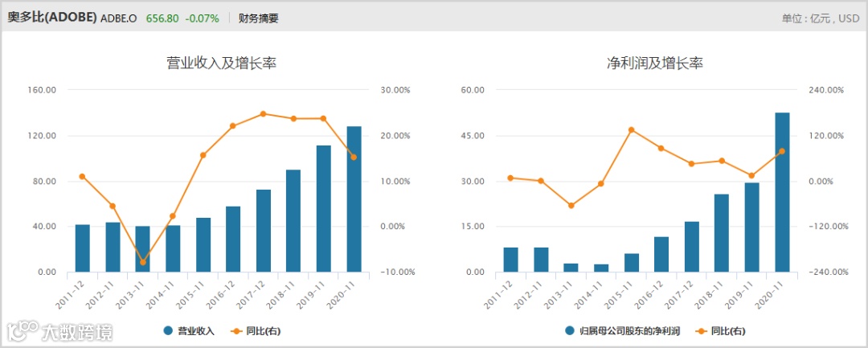Select the 2017-12 revenue bar

pyautogui.click(x=264, y=231)
